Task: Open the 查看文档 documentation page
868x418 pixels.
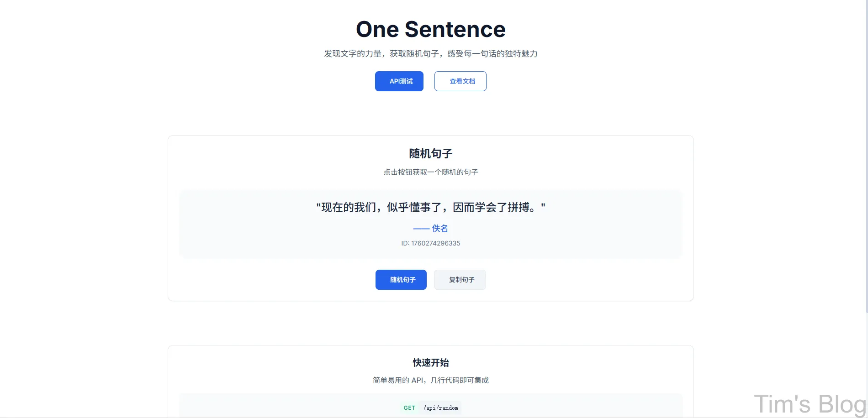Action: [460, 81]
